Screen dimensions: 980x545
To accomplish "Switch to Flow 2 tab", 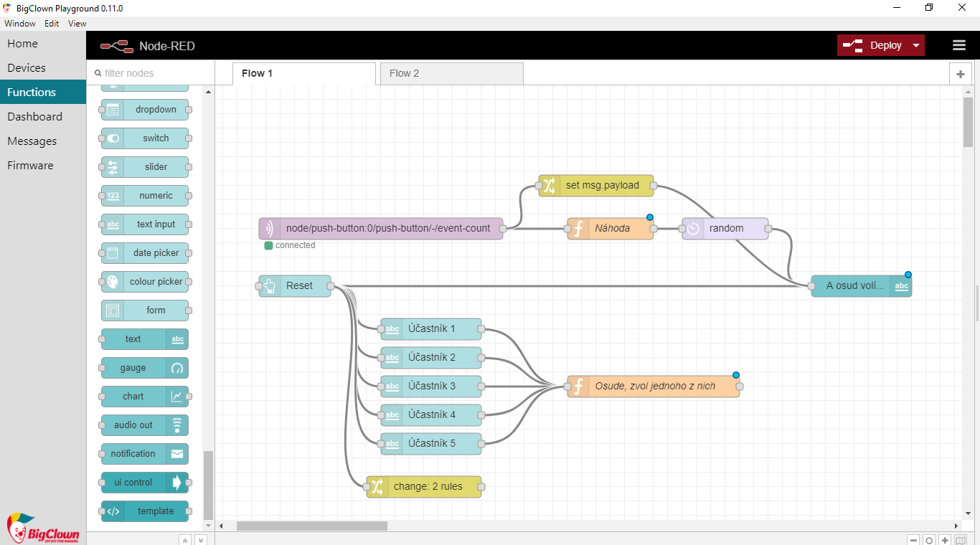I will pyautogui.click(x=452, y=74).
